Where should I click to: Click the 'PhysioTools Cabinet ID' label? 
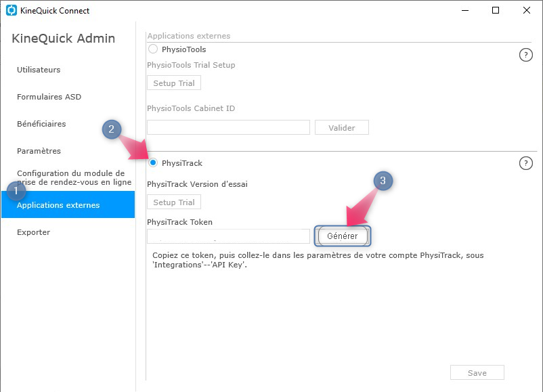tap(191, 108)
